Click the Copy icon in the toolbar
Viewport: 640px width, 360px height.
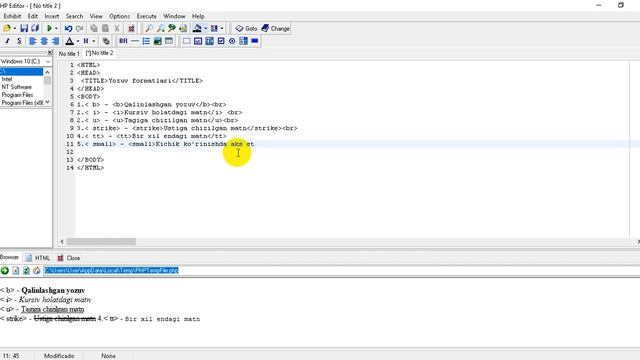pyautogui.click(x=94, y=28)
